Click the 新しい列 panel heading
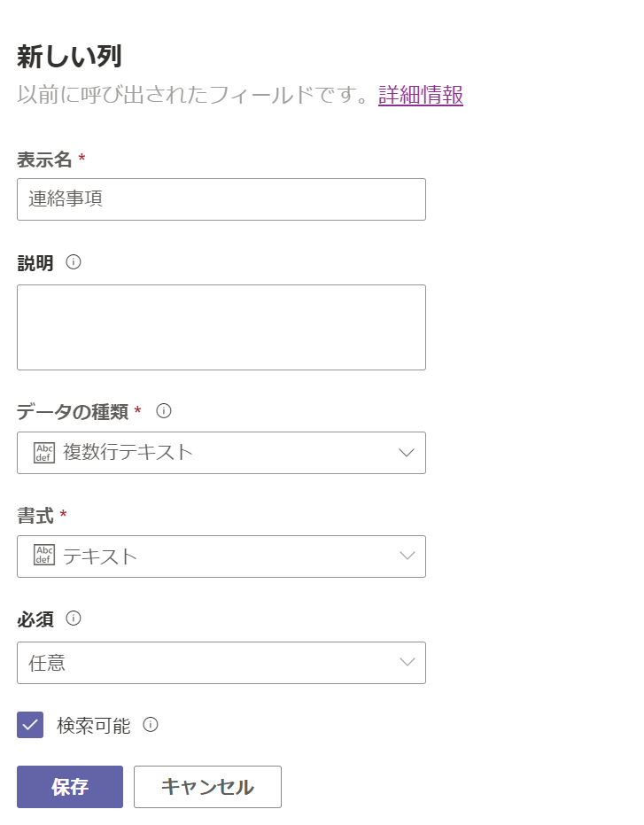This screenshot has height=825, width=644. click(x=69, y=57)
